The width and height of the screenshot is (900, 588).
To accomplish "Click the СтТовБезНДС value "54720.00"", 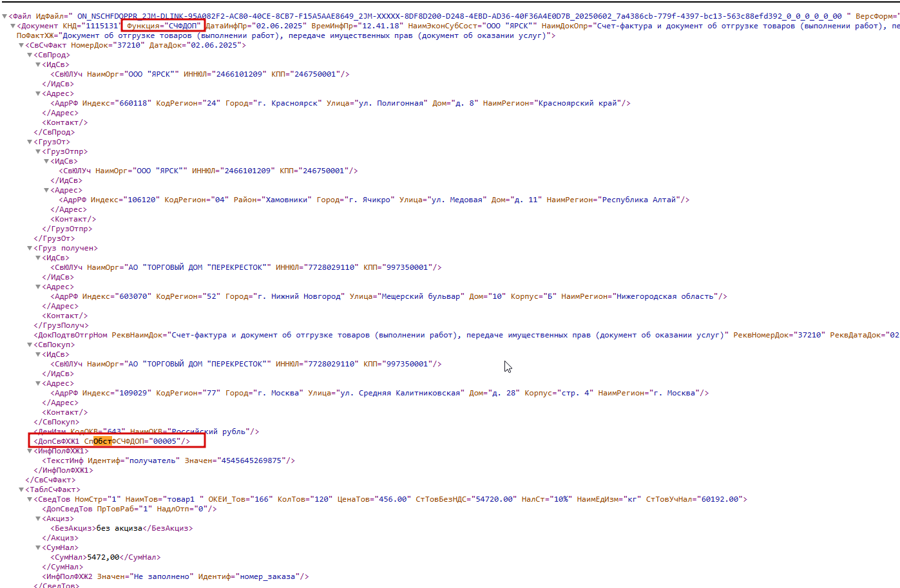I will click(x=495, y=499).
